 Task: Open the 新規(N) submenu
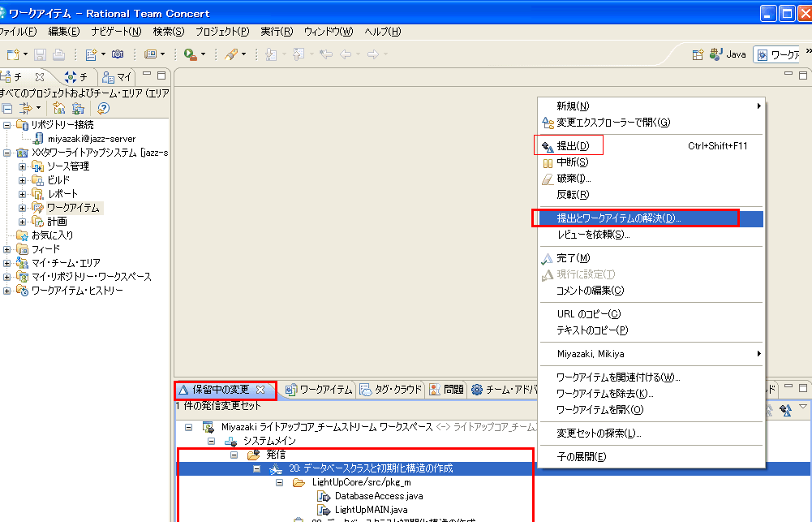651,106
